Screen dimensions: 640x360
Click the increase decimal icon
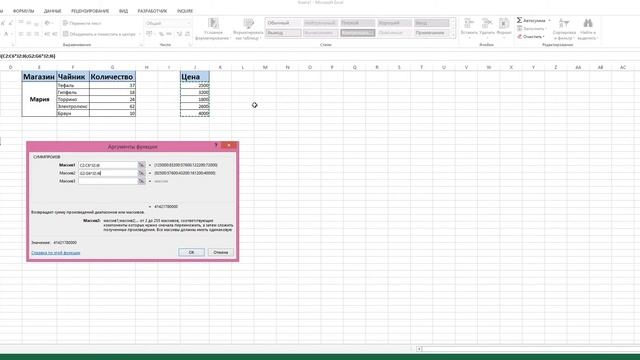179,34
